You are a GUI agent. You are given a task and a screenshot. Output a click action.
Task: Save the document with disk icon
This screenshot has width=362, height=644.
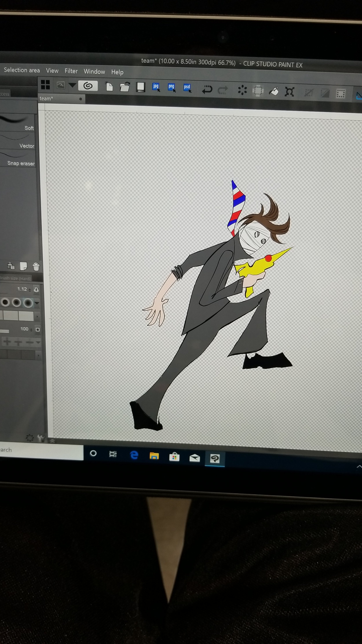[x=141, y=87]
